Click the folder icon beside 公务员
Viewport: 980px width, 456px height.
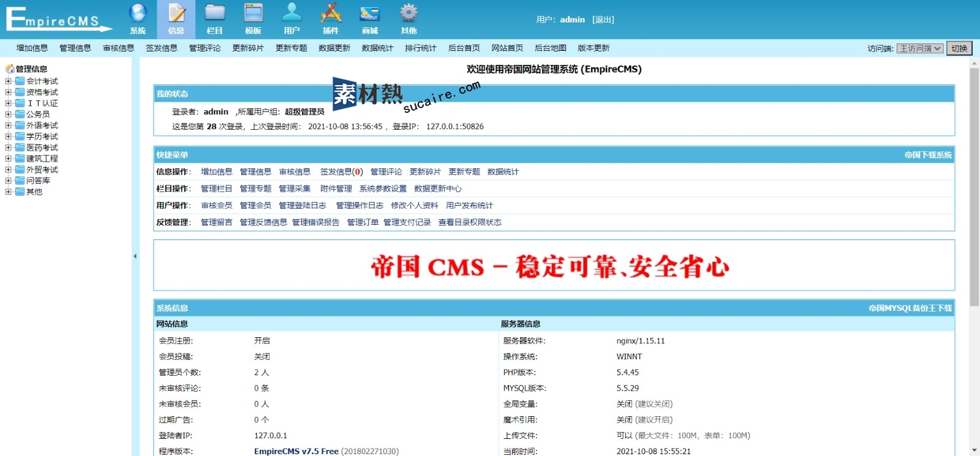coord(20,114)
